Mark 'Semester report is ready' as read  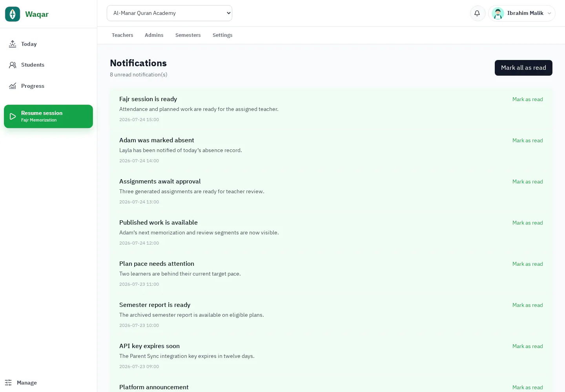pos(527,305)
